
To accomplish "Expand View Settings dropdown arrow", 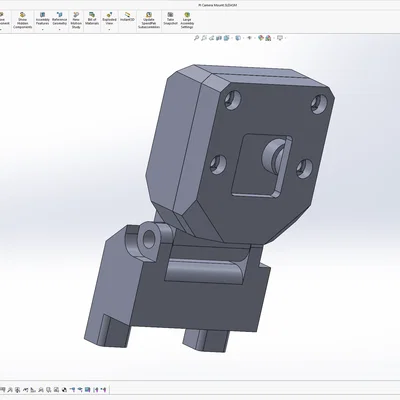I will [x=286, y=38].
